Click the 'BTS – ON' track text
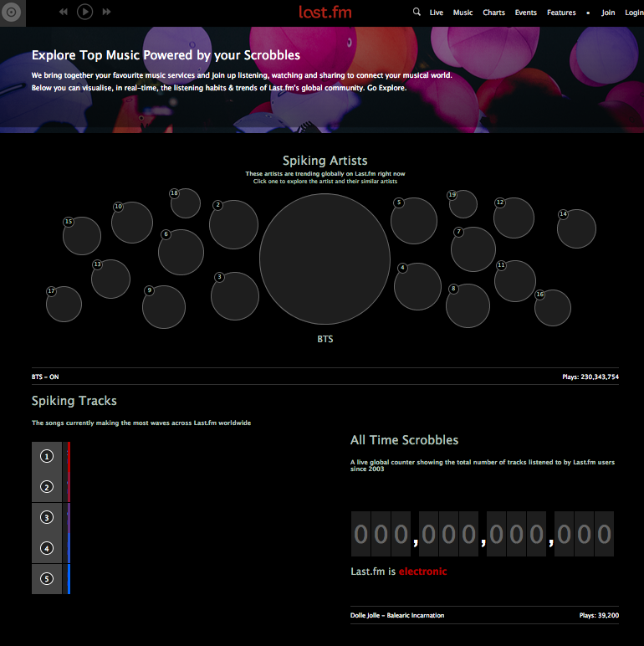 [45, 377]
